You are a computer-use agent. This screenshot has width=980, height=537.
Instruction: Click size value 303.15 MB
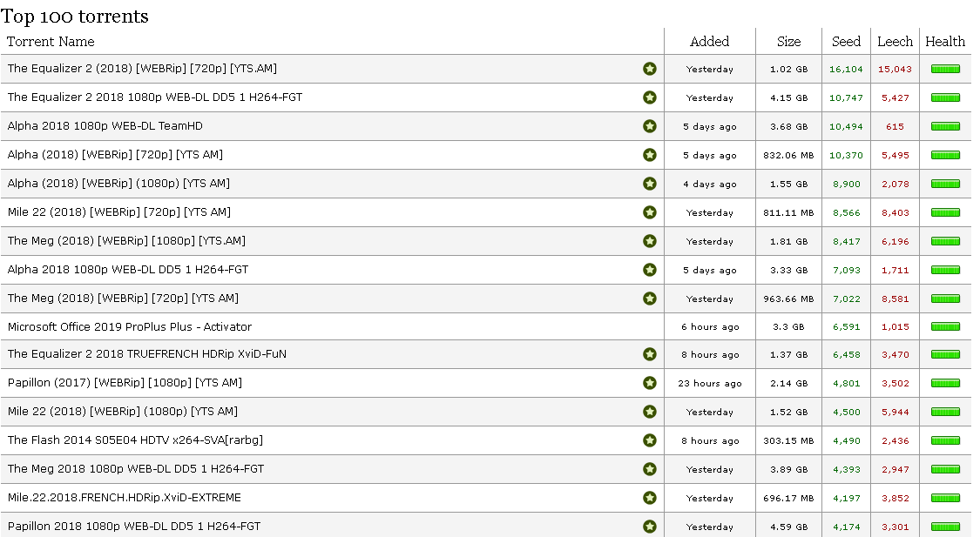[x=788, y=441]
